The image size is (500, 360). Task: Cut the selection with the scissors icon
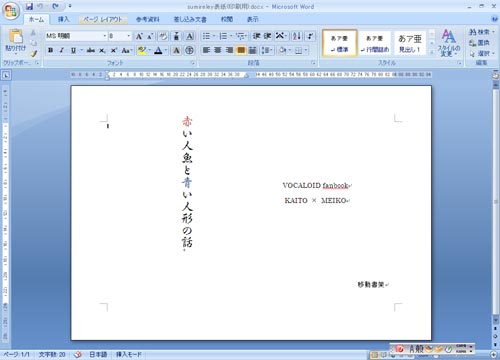(x=33, y=33)
